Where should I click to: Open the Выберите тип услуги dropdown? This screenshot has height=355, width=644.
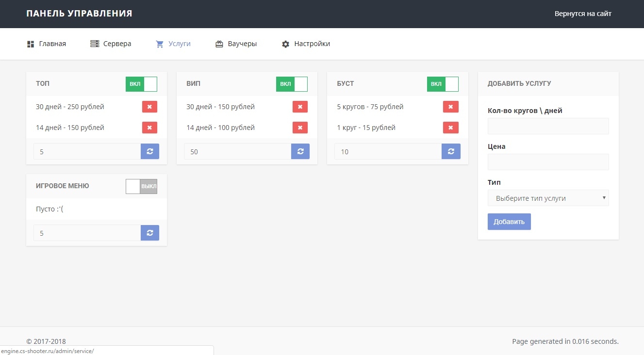coord(548,198)
